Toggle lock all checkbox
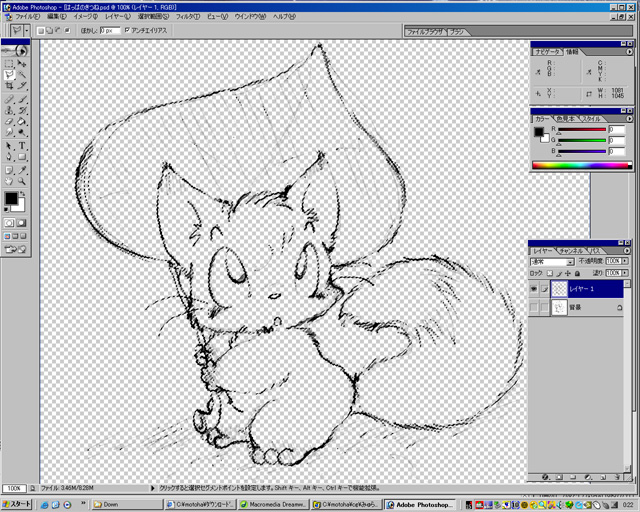This screenshot has width=640, height=512. coord(577,273)
